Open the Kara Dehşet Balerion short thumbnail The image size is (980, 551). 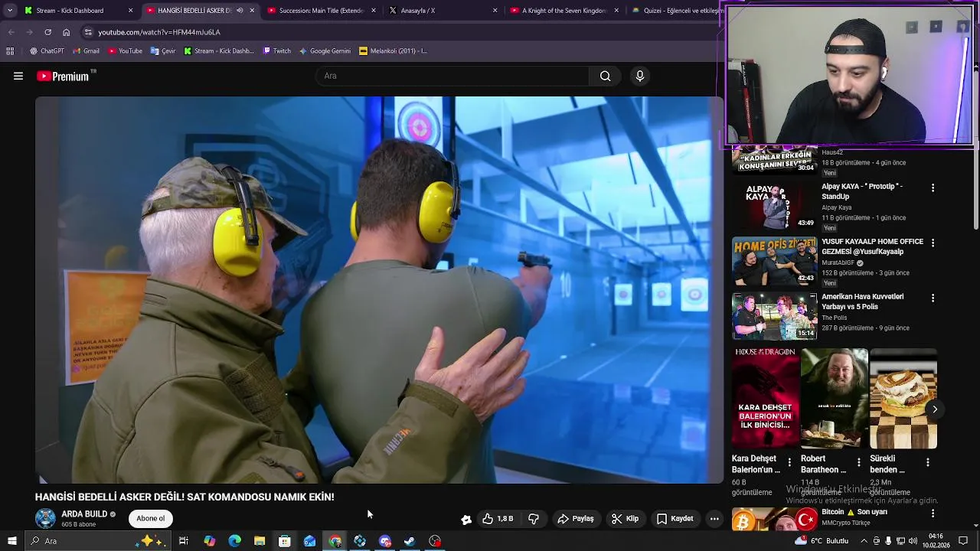tap(765, 398)
